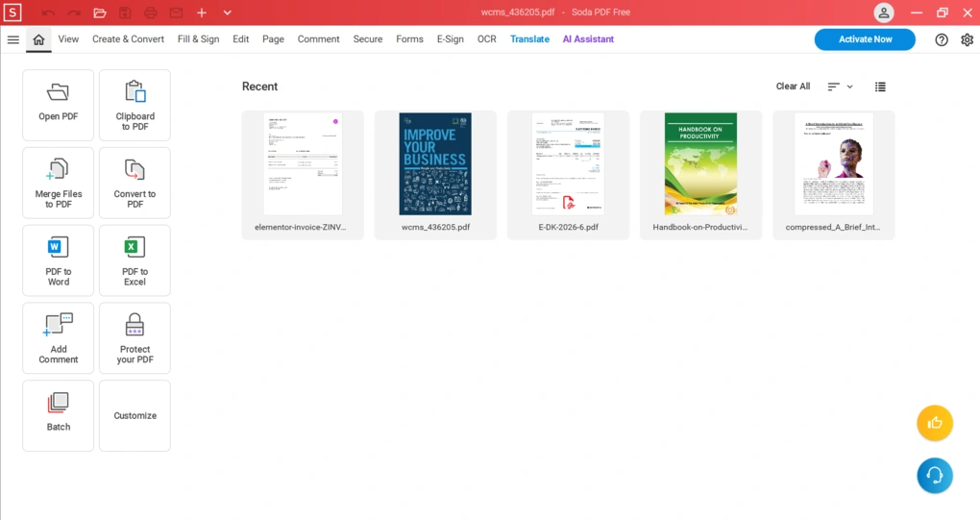Image resolution: width=980 pixels, height=520 pixels.
Task: Switch recent files to list view
Action: [880, 87]
